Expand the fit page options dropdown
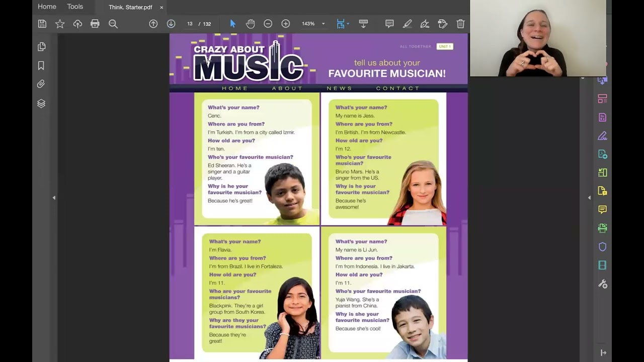 pos(348,24)
